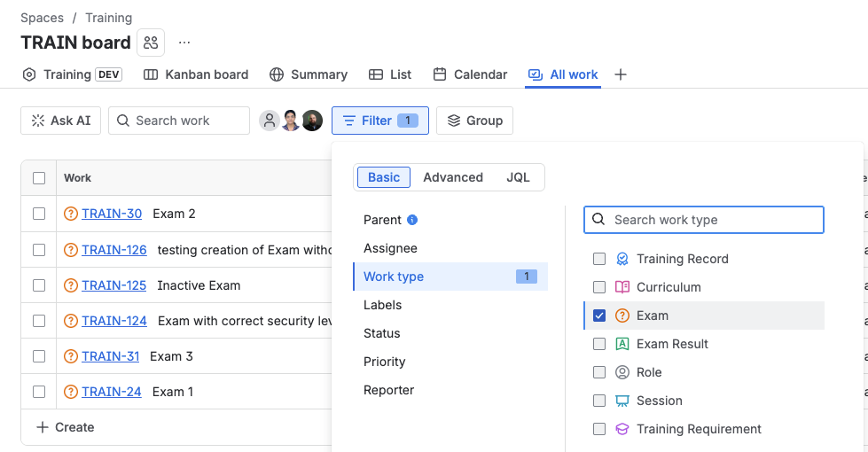Click the magnifier icon in Search work type

click(x=598, y=220)
